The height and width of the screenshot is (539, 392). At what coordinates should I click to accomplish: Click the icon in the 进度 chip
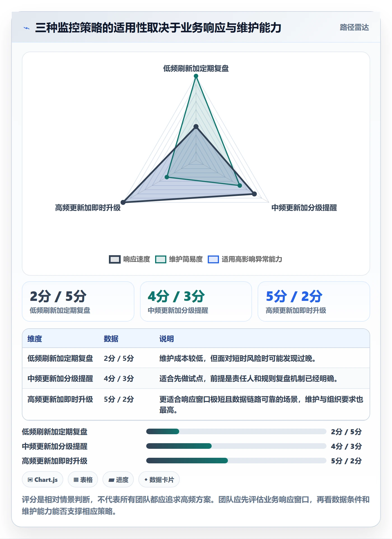pyautogui.click(x=111, y=480)
